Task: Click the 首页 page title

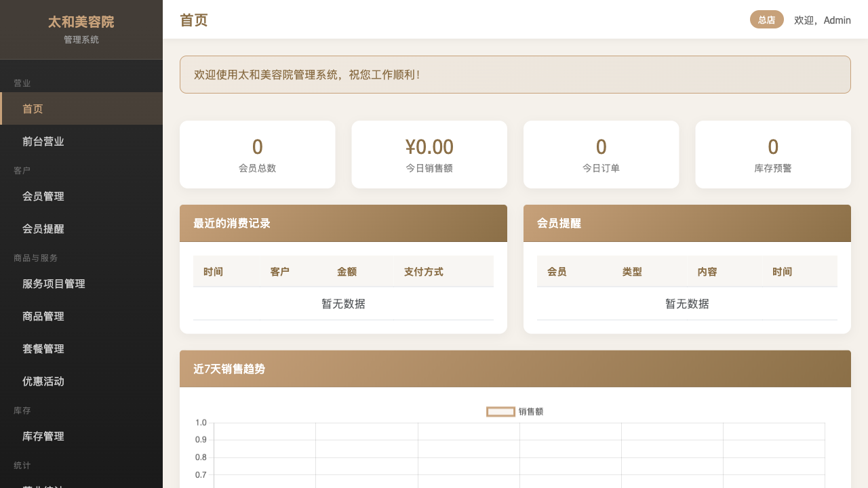Action: 194,20
